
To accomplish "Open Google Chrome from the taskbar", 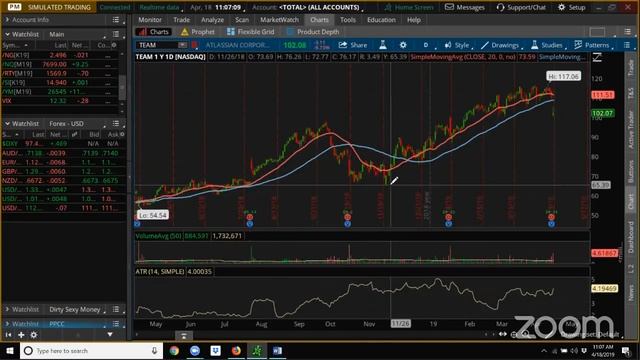I will (x=174, y=351).
